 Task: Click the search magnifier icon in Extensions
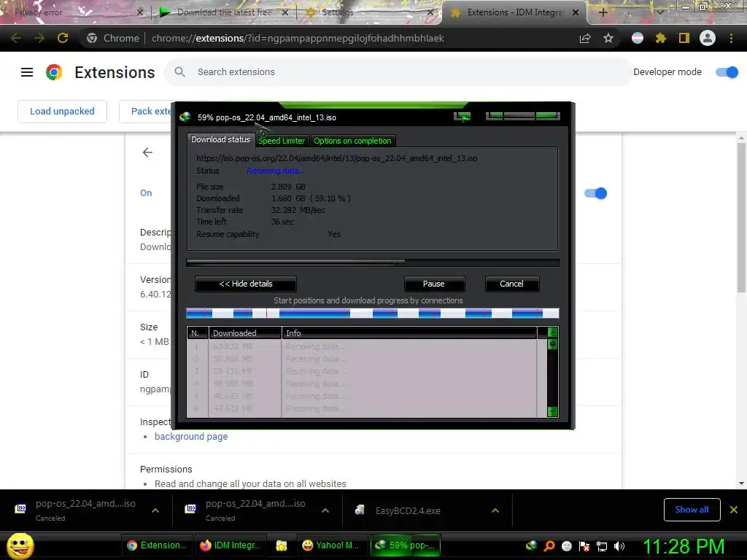(179, 72)
